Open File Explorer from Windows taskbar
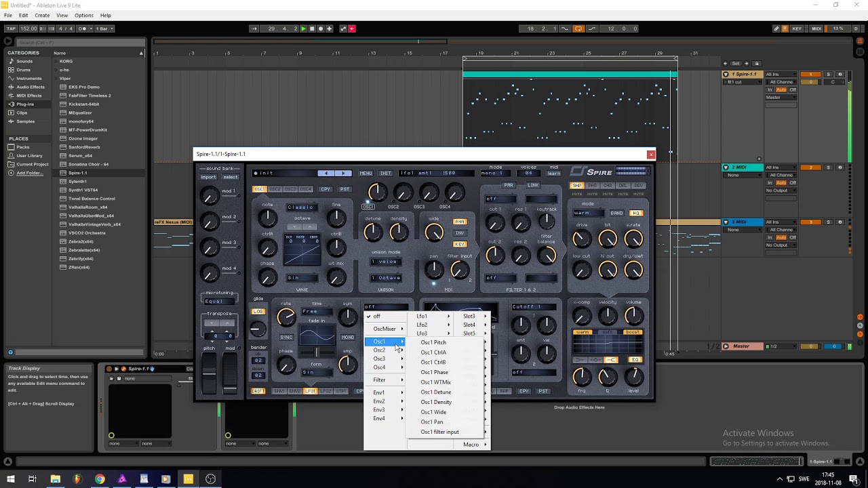Image resolution: width=868 pixels, height=488 pixels. [x=55, y=479]
